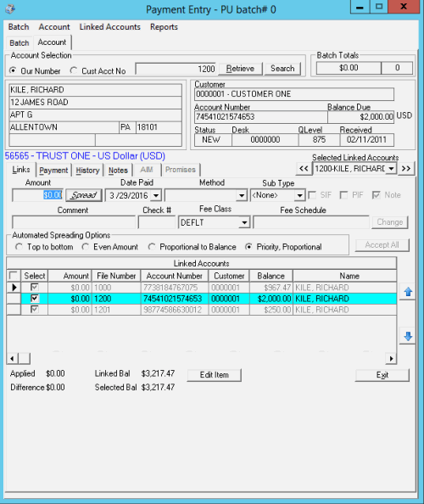Click the Search button
This screenshot has width=424, height=504.
[282, 69]
